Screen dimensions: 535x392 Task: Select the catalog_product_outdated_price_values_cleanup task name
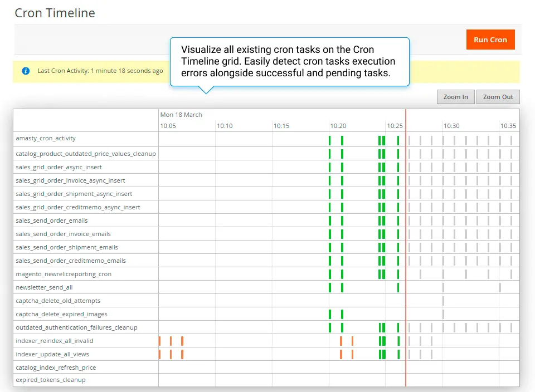click(85, 154)
